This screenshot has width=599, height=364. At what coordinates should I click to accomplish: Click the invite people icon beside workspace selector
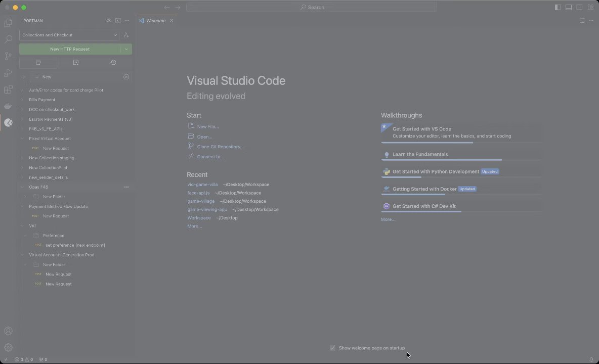126,35
